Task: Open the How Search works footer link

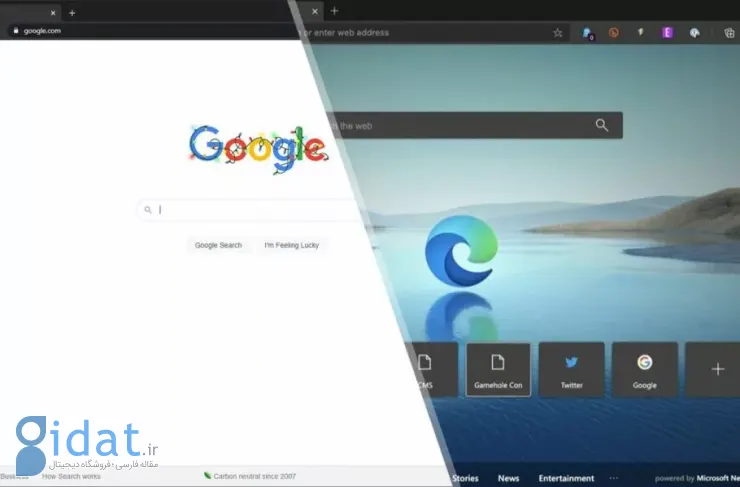Action: pyautogui.click(x=71, y=477)
